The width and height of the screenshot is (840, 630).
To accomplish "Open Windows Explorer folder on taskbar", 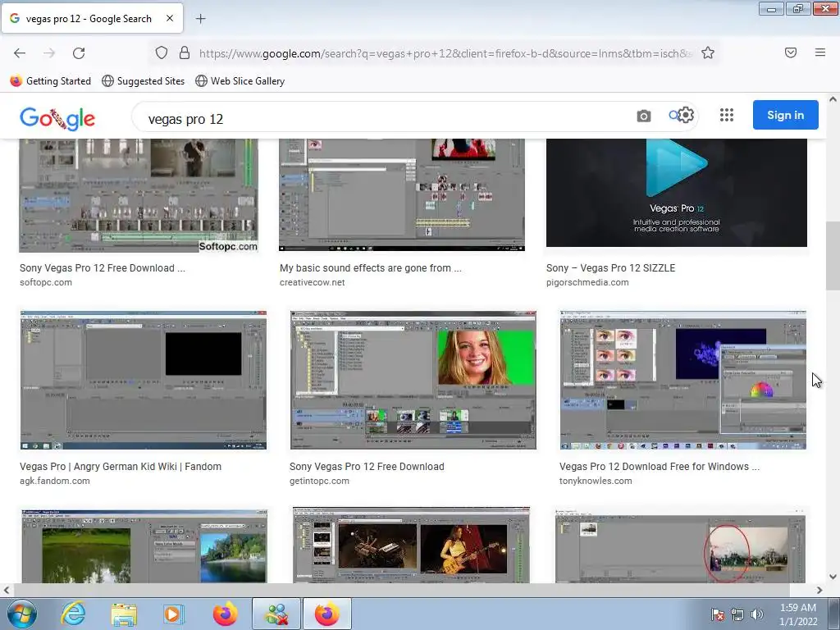I will point(124,614).
